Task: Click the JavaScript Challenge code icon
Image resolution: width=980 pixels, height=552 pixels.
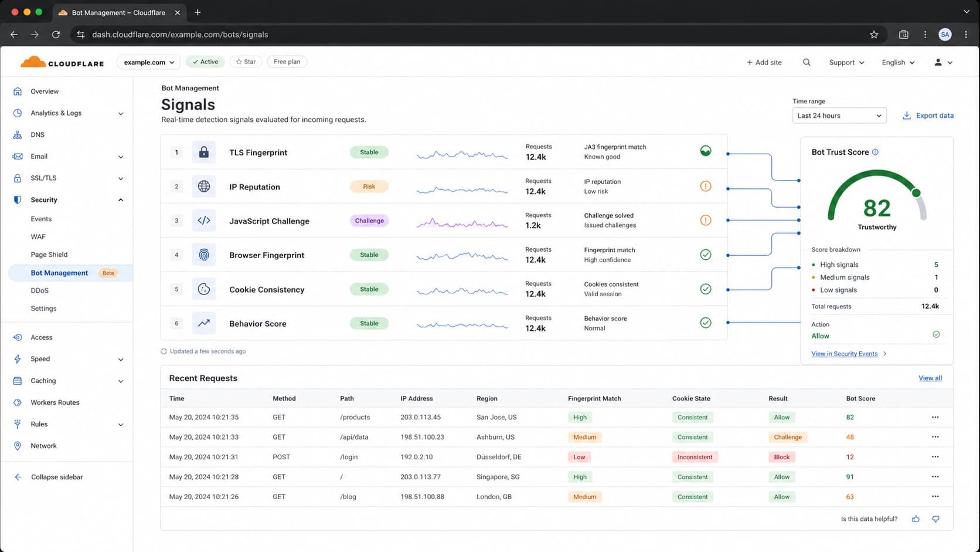Action: coord(203,221)
